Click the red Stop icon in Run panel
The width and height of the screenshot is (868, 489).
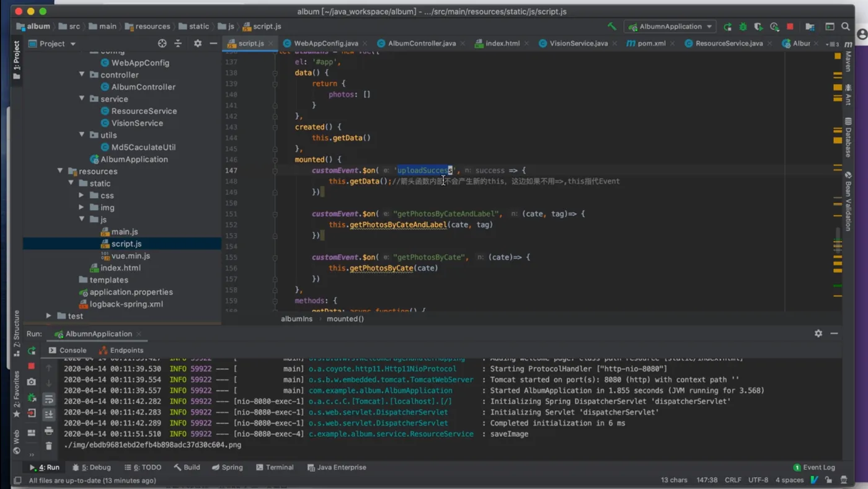point(32,366)
